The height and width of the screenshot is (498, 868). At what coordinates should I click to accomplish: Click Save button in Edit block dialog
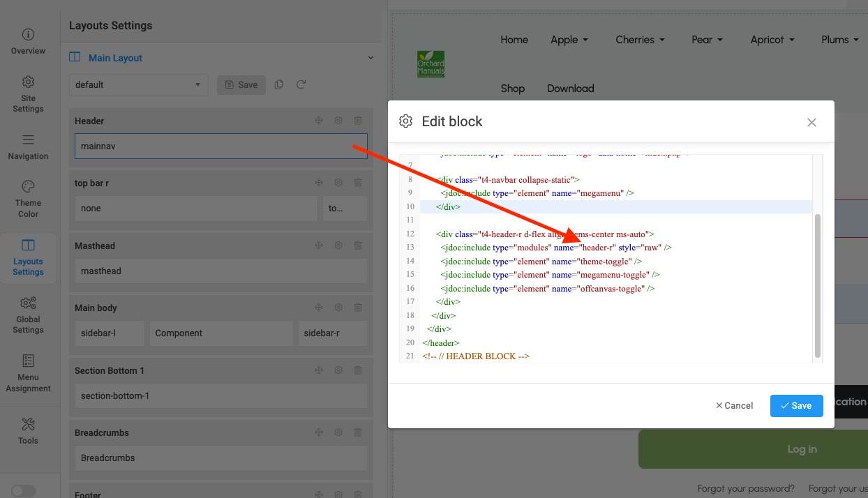(796, 406)
